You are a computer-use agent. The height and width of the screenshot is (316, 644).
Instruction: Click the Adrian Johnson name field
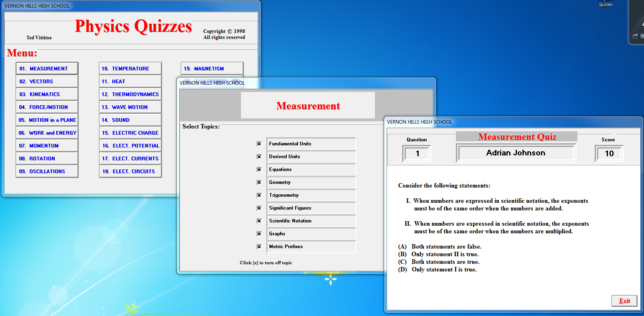point(516,153)
